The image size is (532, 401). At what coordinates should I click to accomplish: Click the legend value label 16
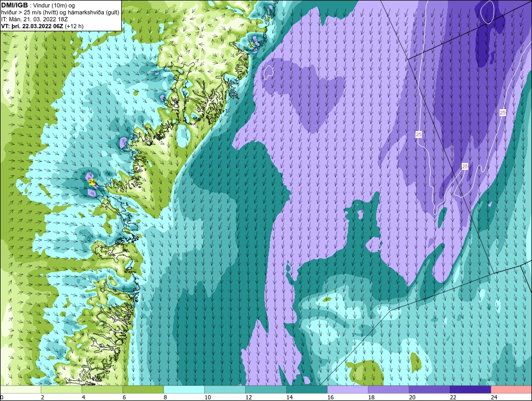click(x=330, y=397)
